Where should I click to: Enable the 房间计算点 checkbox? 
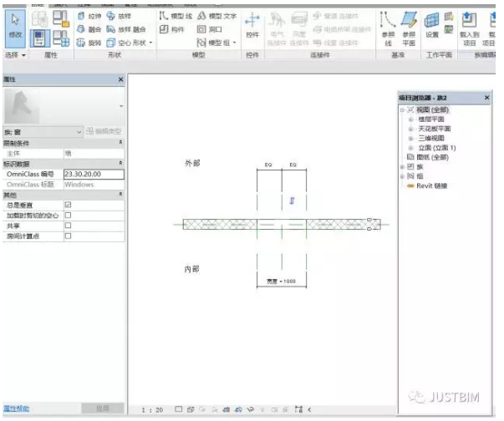pos(68,236)
